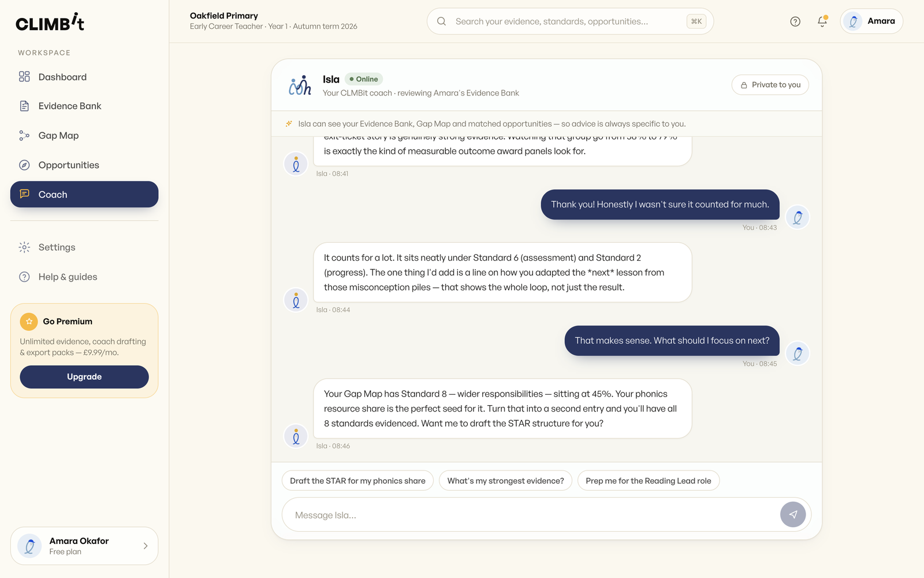Click the help question mark icon in header
This screenshot has width=924, height=578.
(795, 21)
